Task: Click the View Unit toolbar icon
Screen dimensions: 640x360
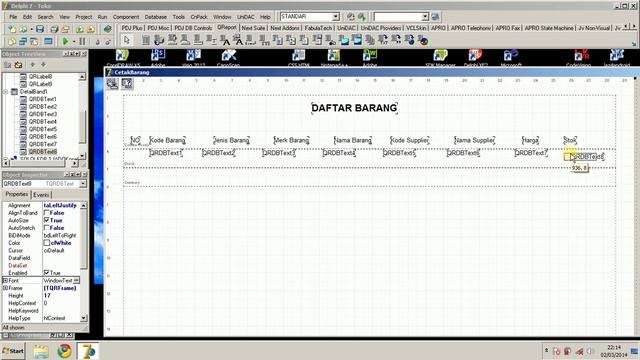Action: tap(12, 41)
